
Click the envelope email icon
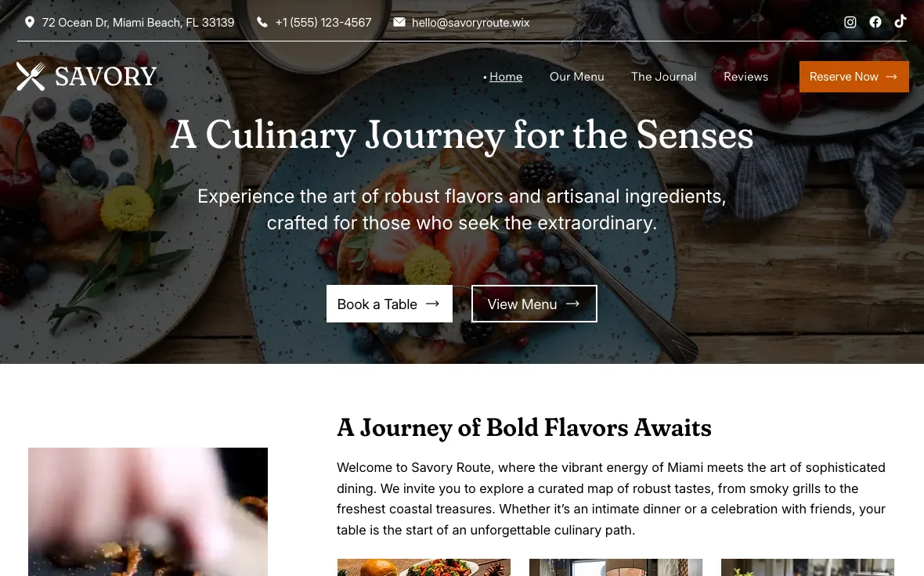pyautogui.click(x=399, y=23)
